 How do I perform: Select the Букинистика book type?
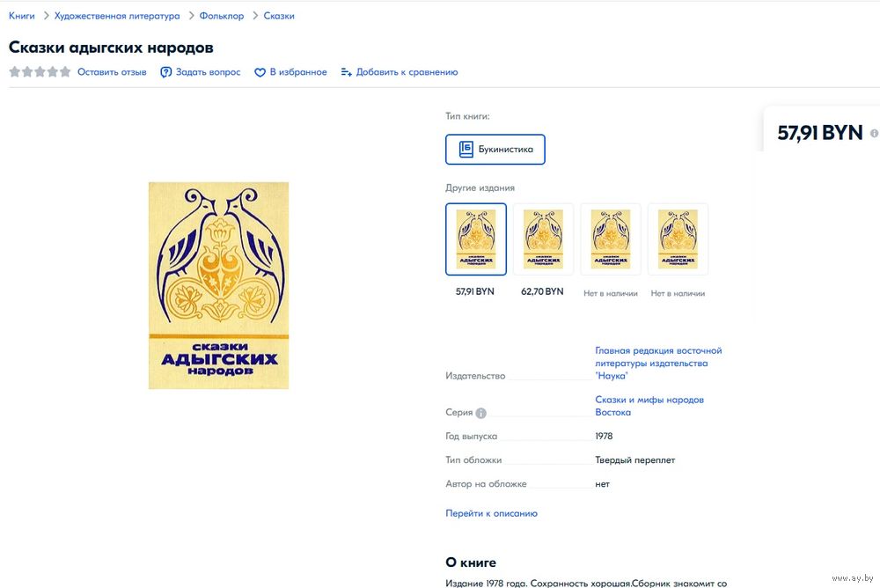pyautogui.click(x=495, y=150)
